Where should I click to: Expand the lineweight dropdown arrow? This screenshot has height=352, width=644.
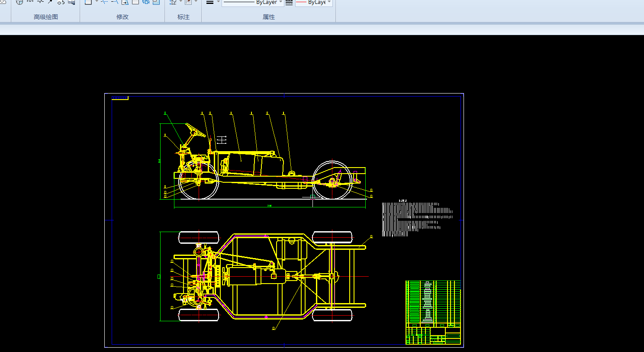218,2
